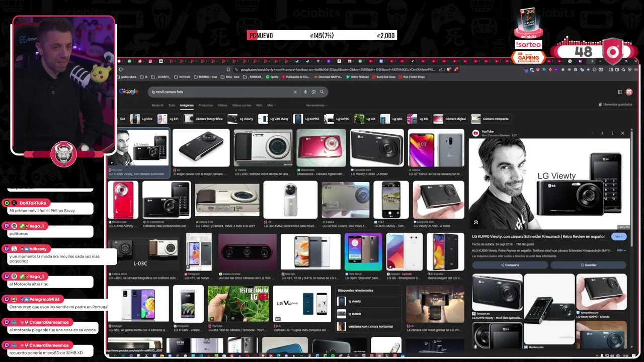Reload the page in the browser
Image resolution: width=644 pixels, height=362 pixels.
(121, 69)
